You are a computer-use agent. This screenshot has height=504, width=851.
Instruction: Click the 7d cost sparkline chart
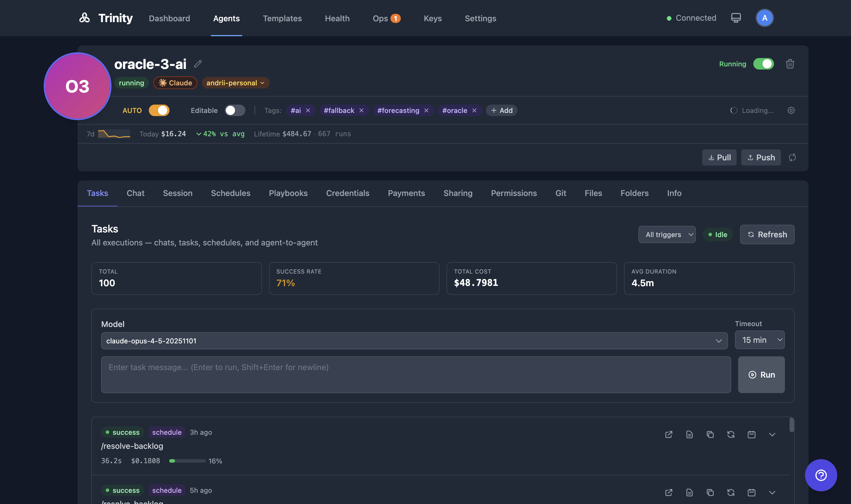point(114,134)
